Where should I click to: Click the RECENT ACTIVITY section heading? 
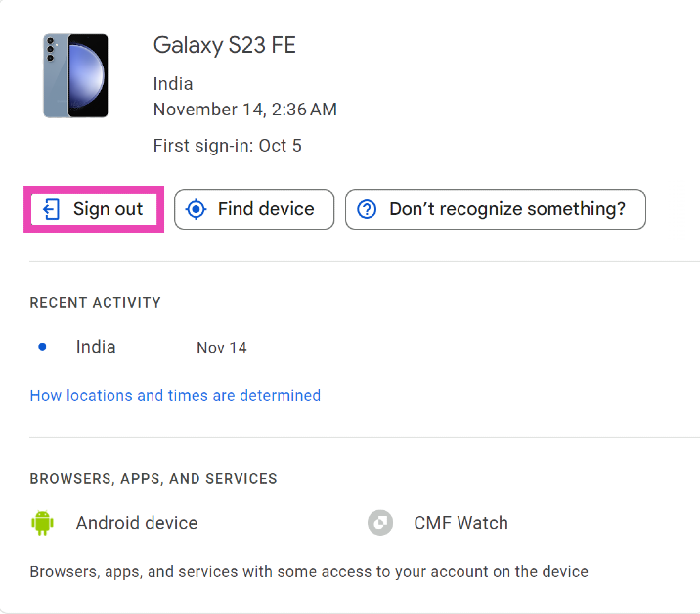pos(96,303)
